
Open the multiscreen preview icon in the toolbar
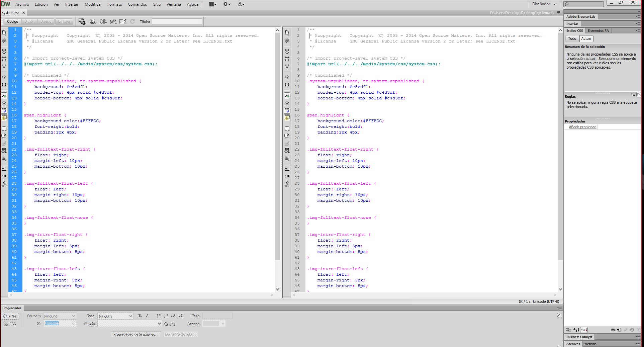point(82,21)
